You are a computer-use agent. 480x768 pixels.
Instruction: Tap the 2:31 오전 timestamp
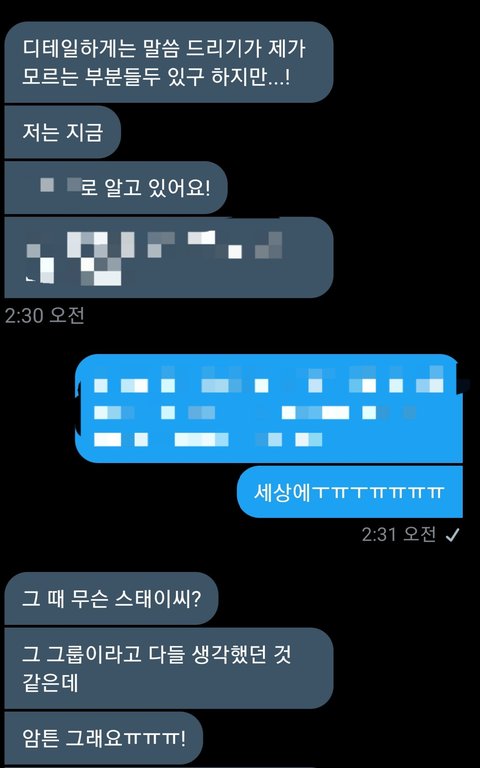(399, 535)
